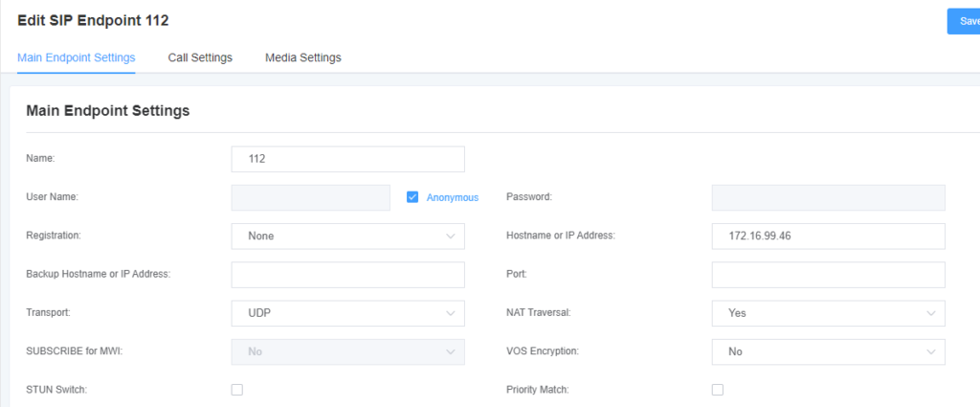Open the Registration dropdown
The width and height of the screenshot is (980, 407).
pos(347,236)
